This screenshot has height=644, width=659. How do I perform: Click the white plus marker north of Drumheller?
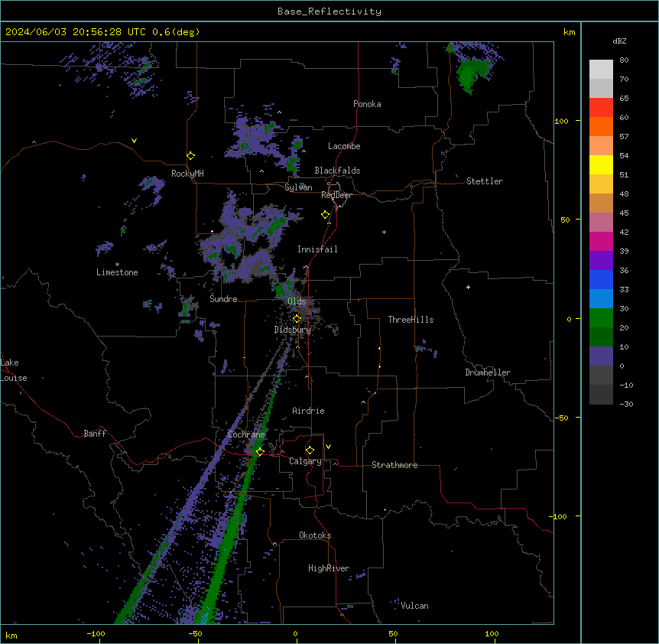pyautogui.click(x=468, y=287)
